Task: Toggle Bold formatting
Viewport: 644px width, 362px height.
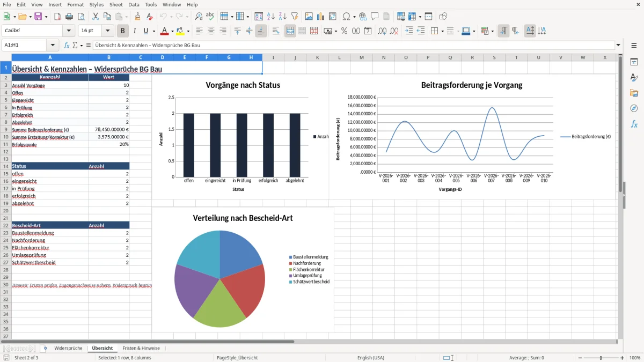Action: (x=122, y=31)
